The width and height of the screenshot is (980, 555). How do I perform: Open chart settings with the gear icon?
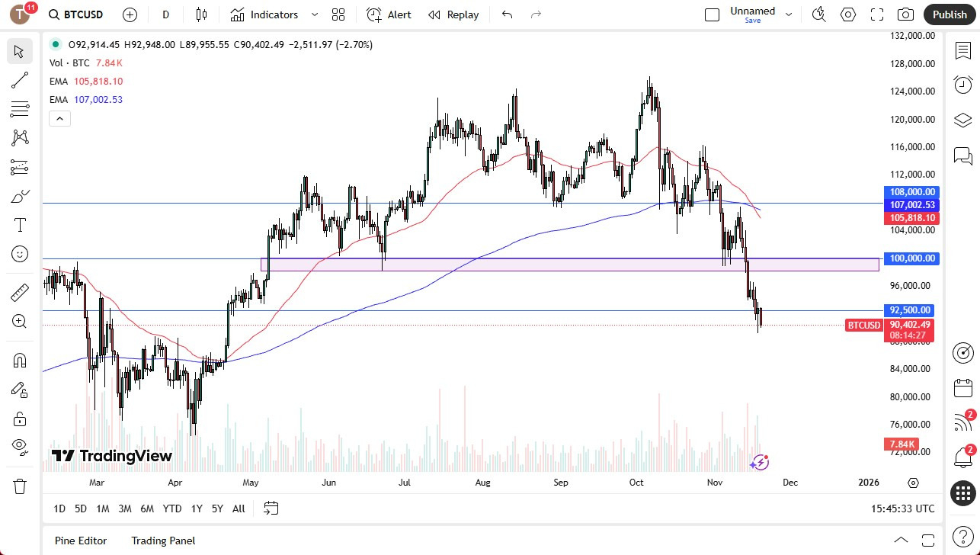click(847, 14)
